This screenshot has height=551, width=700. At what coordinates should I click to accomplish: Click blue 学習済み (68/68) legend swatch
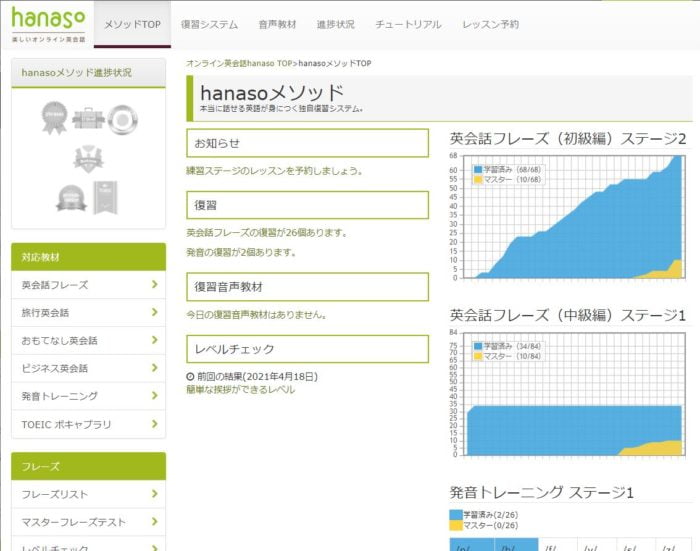coord(478,170)
